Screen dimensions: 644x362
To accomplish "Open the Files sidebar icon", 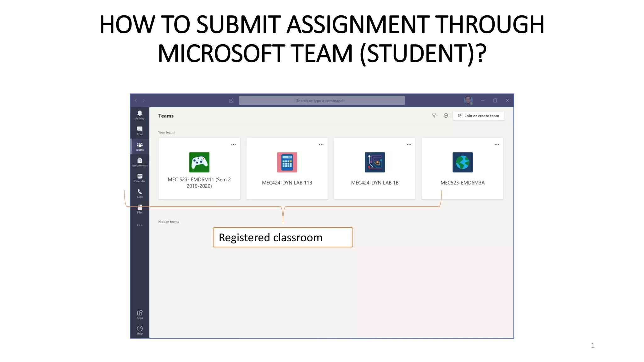I will tap(140, 209).
